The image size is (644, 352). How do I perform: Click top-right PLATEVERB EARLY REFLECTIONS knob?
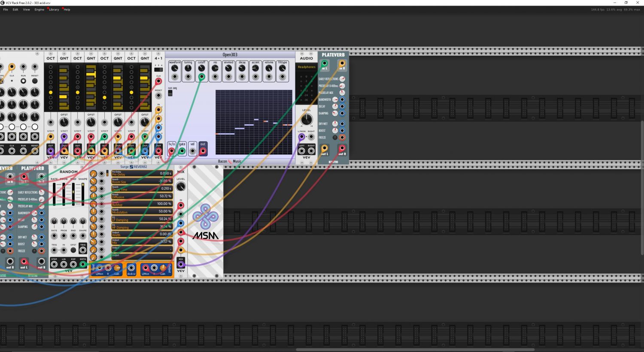pos(342,79)
